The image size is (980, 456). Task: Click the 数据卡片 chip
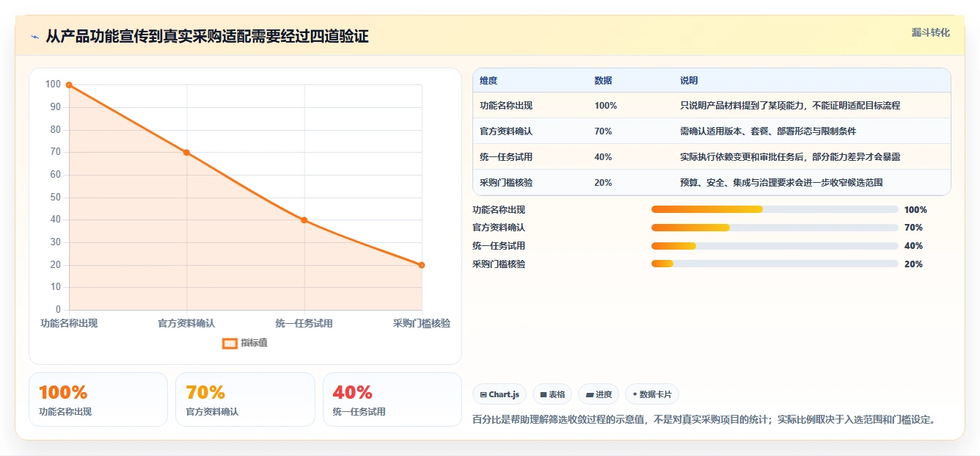click(652, 394)
